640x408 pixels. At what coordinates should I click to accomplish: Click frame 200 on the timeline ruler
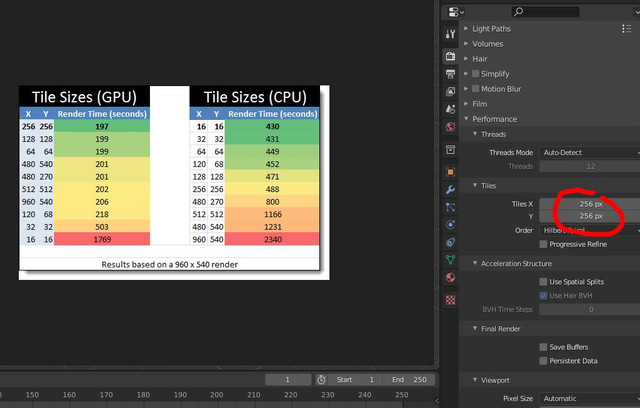[217, 395]
